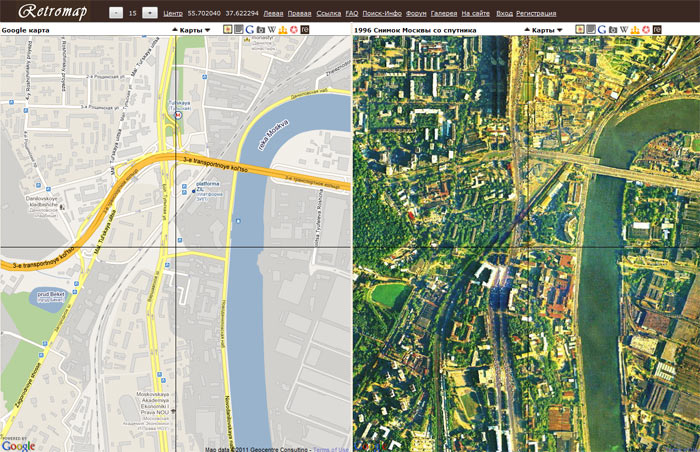Click the transit marker on Moskva river
This screenshot has height=452, width=700.
238,221
